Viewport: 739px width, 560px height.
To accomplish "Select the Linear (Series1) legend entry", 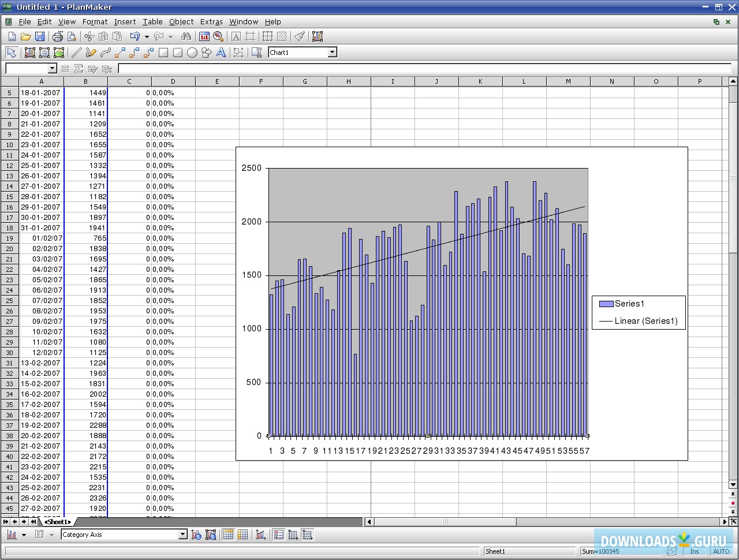I will point(645,321).
